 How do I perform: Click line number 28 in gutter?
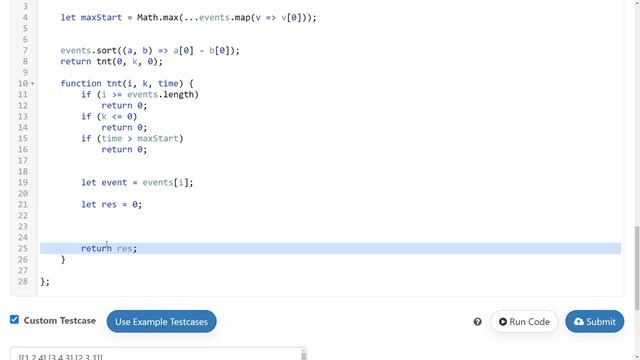(x=23, y=282)
